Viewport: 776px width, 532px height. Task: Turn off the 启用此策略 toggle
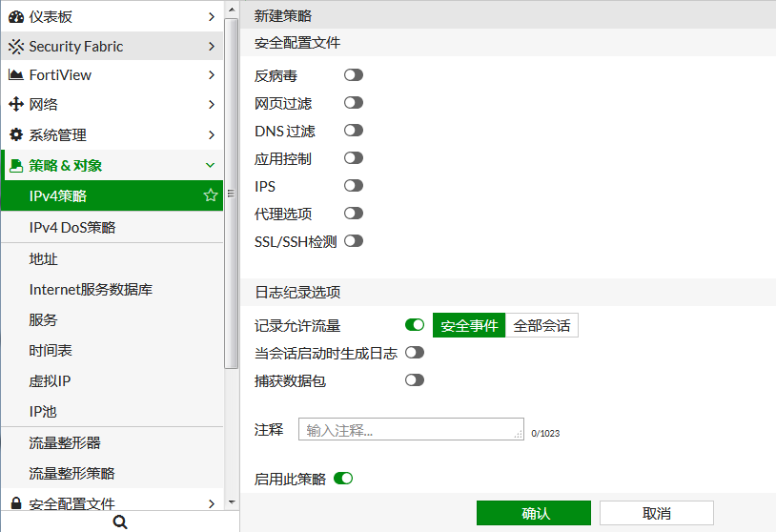tap(343, 479)
